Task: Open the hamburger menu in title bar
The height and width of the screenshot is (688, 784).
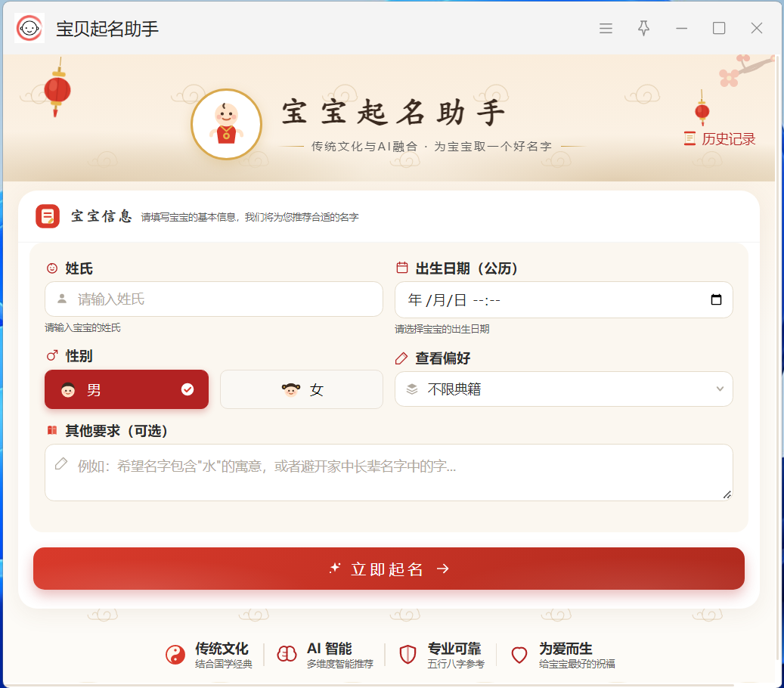Action: pos(606,28)
